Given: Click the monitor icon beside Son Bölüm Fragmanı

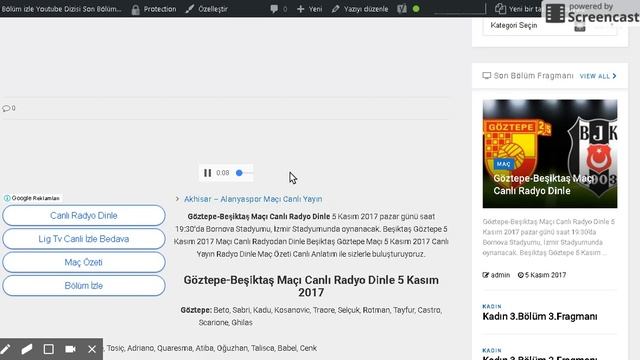Looking at the screenshot, I should click(487, 76).
